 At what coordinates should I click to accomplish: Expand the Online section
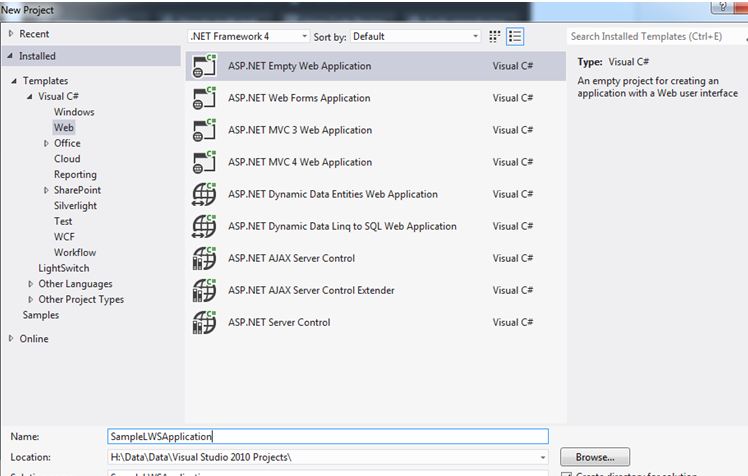point(11,339)
